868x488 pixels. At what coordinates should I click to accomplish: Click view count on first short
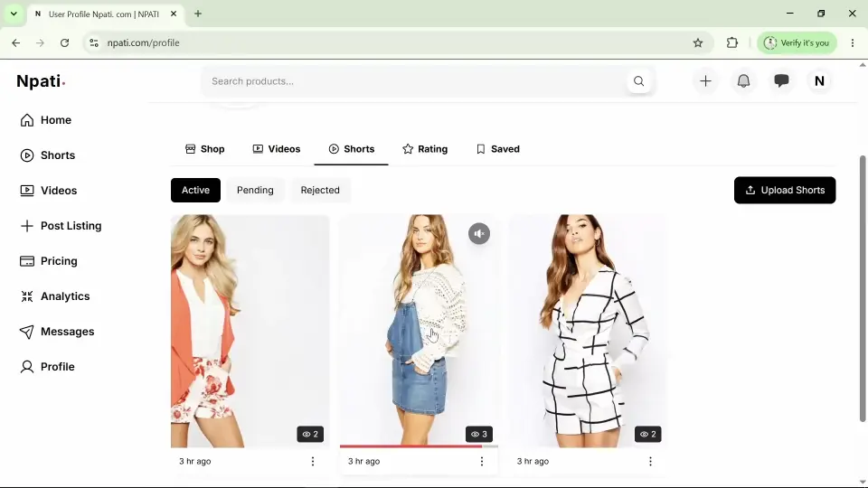click(x=310, y=435)
